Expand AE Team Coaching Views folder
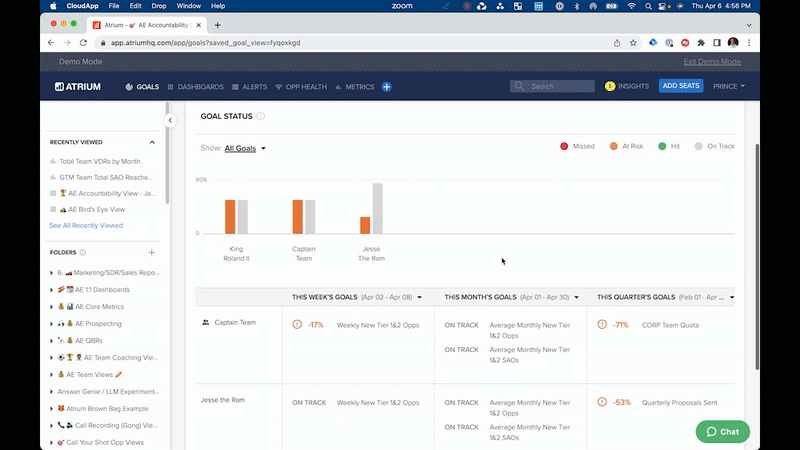 click(51, 358)
